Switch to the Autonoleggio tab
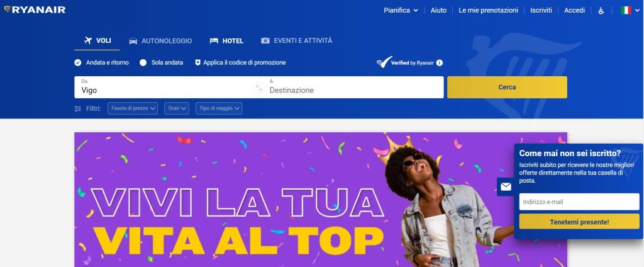The image size is (644, 267). pos(160,41)
